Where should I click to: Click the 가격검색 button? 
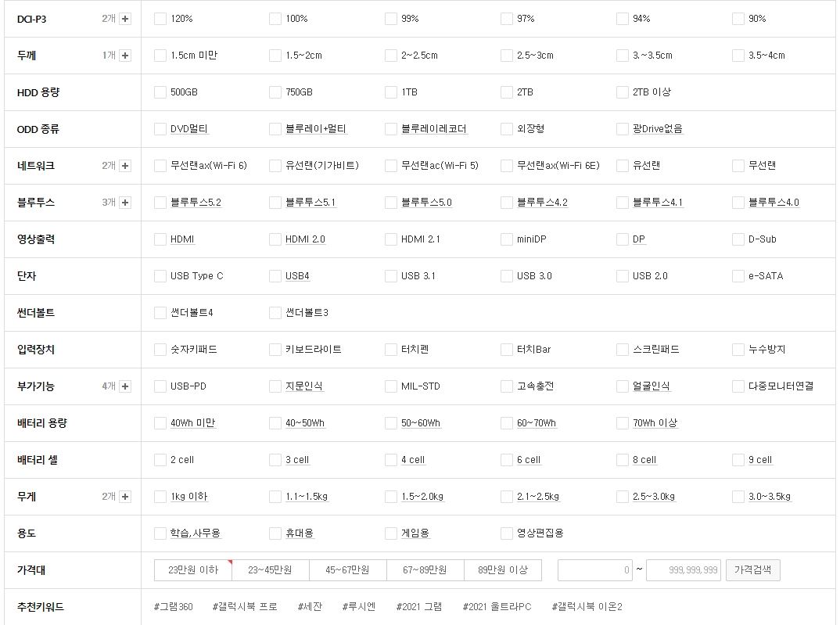coord(752,570)
